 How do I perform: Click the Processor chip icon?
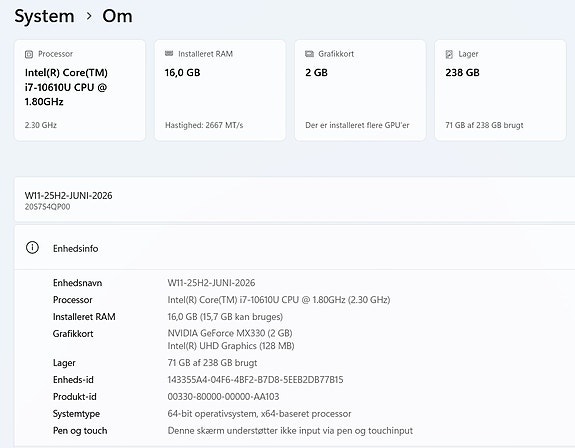click(29, 54)
